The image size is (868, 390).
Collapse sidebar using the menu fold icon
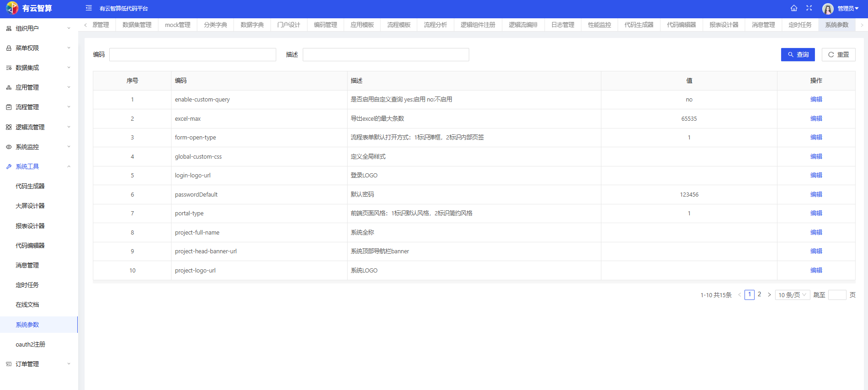[x=89, y=8]
